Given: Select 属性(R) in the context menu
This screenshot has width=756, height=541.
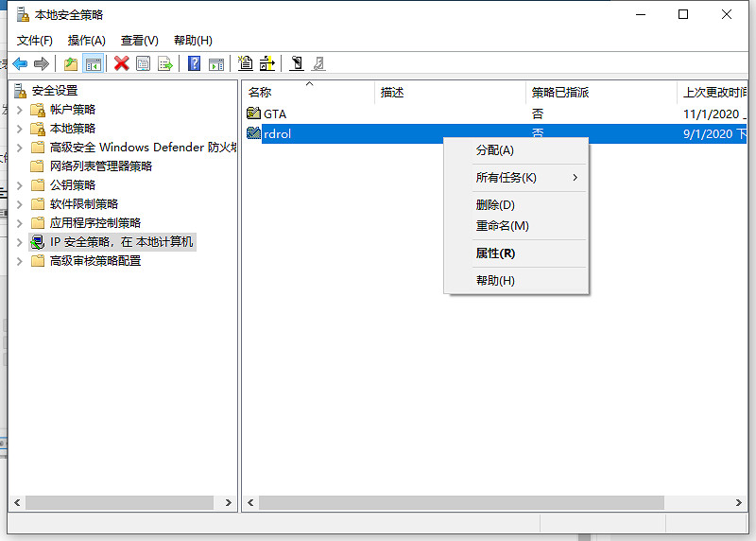Looking at the screenshot, I should [495, 253].
